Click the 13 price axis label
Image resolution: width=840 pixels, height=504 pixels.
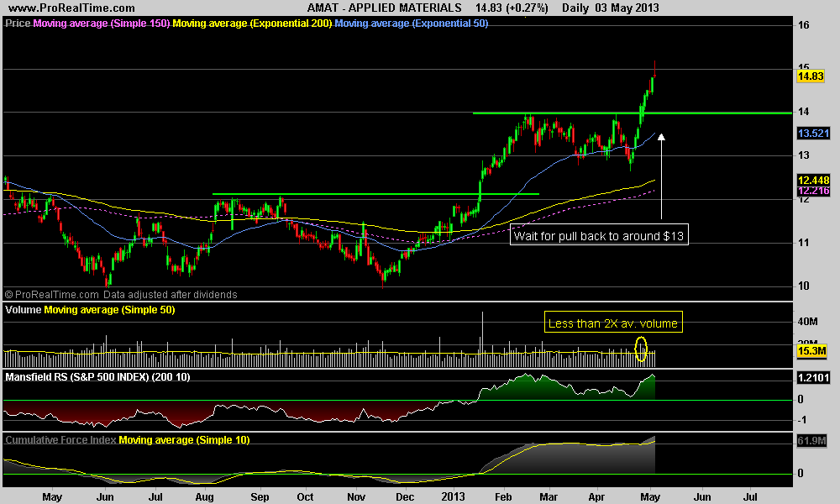click(804, 156)
